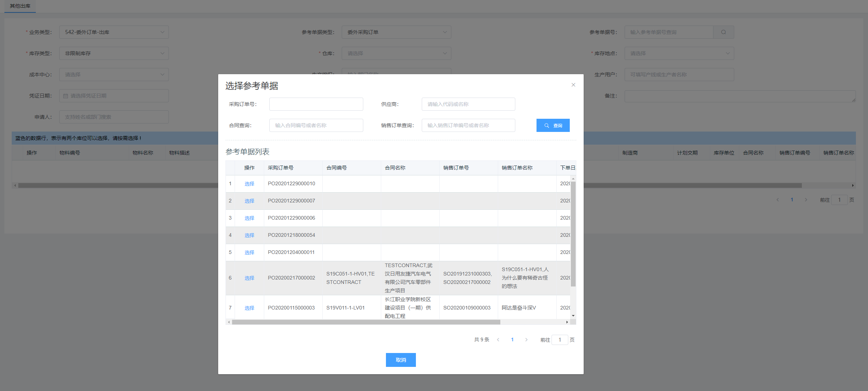The height and width of the screenshot is (391, 868).
Task: Click the 销售订单查询 input field
Action: (468, 125)
